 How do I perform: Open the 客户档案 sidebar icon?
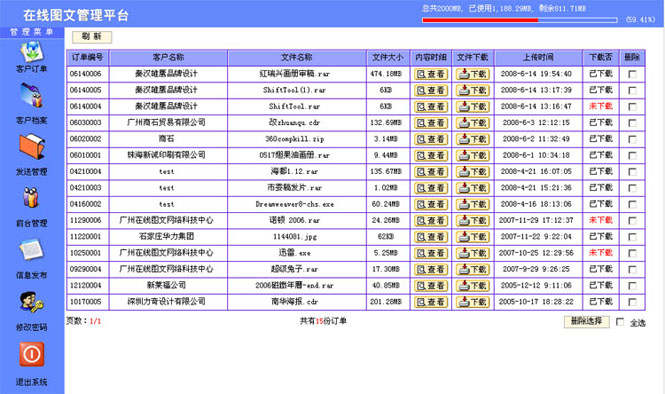coord(31,95)
